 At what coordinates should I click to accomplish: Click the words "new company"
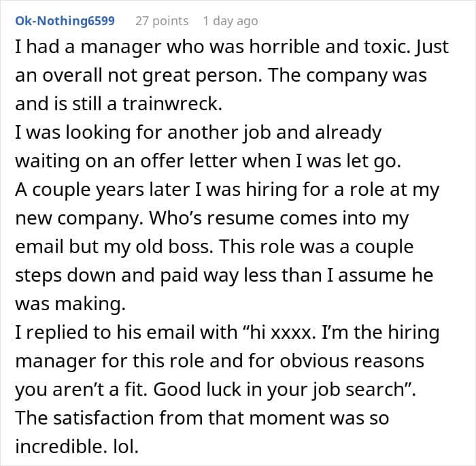click(80, 218)
